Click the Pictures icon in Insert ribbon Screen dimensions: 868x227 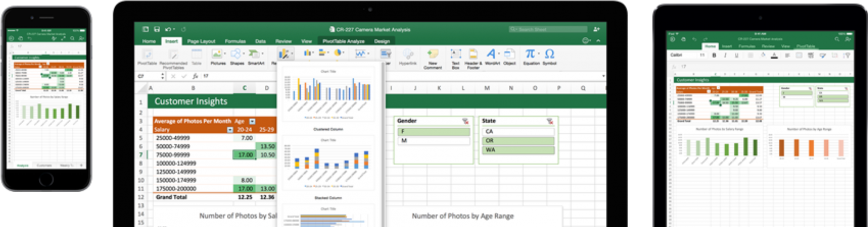(217, 56)
